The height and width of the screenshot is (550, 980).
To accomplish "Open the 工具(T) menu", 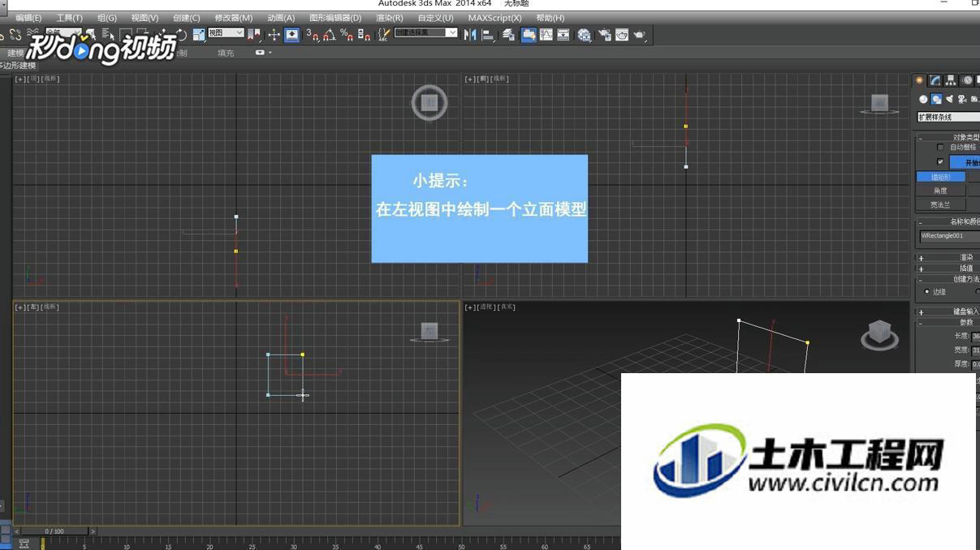I will [x=70, y=18].
